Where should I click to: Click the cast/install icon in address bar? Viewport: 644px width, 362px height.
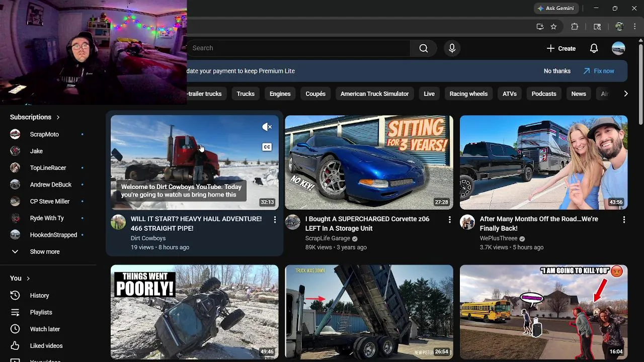pos(540,27)
